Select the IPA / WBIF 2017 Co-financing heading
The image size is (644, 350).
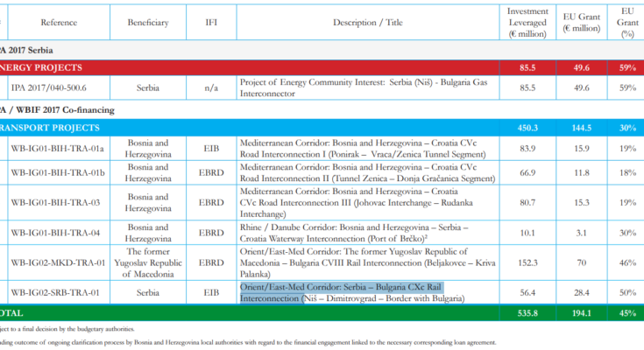tap(58, 110)
